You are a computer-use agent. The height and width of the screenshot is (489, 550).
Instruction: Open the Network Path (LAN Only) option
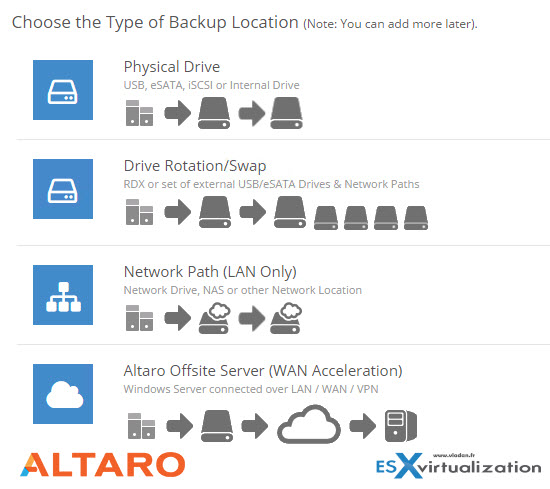click(x=210, y=272)
